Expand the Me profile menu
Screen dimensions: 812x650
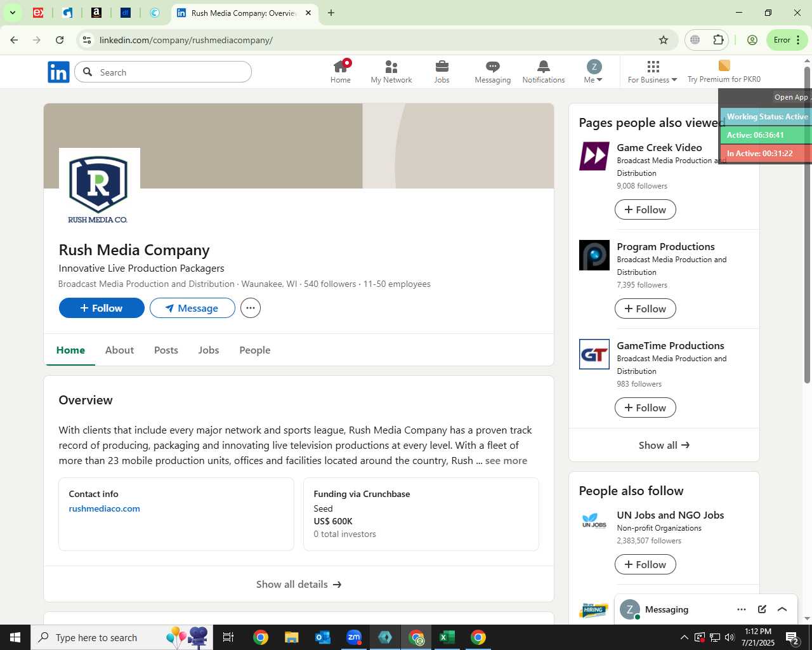coord(593,72)
